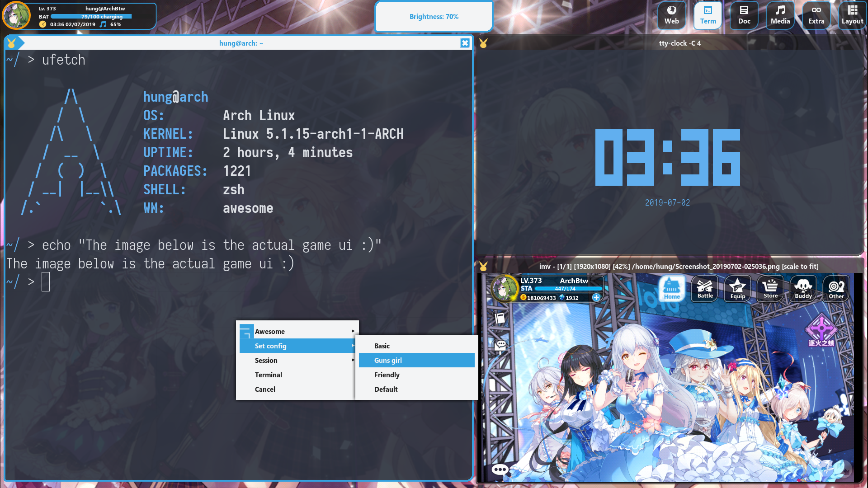Click the Buddy icon in the imv image
Screen dimensions: 868x488
803,289
